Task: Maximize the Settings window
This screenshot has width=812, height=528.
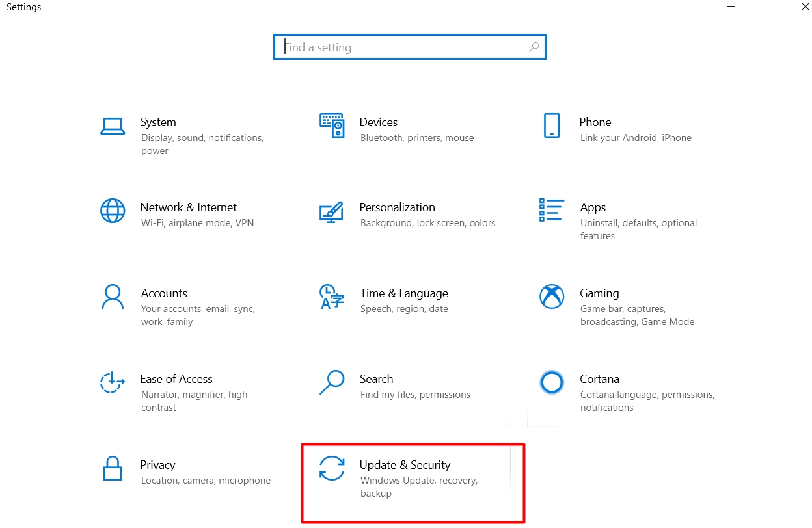Action: (768, 7)
